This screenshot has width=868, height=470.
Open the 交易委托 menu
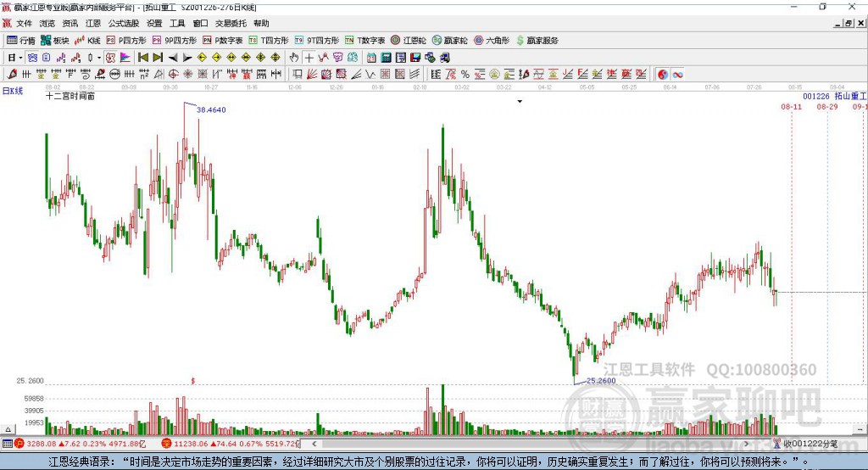231,23
